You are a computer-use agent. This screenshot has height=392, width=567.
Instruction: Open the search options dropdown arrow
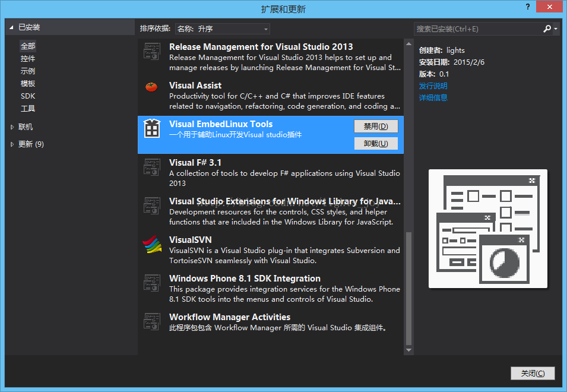tap(556, 29)
